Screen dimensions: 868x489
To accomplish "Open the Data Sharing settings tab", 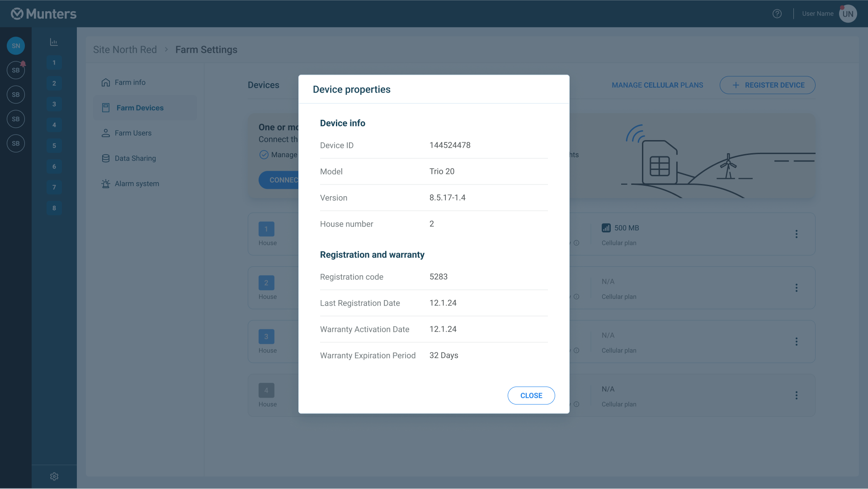I will [135, 158].
